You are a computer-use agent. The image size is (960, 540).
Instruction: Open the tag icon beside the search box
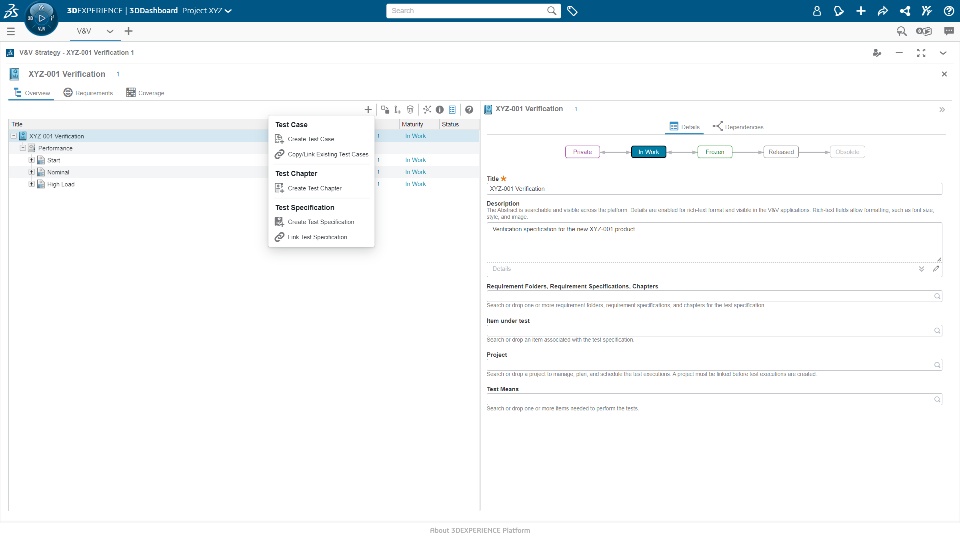click(572, 11)
